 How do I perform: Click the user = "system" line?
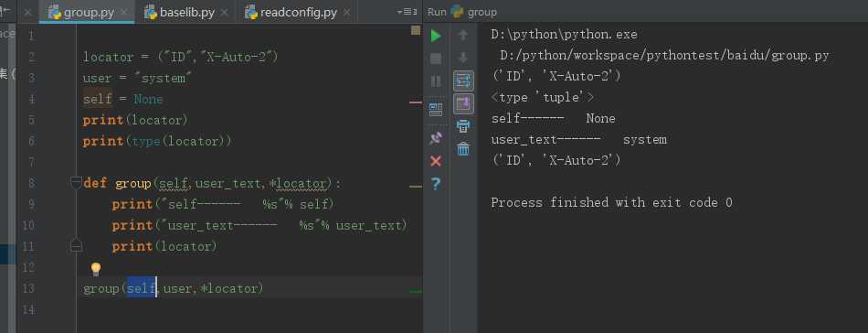coord(137,78)
